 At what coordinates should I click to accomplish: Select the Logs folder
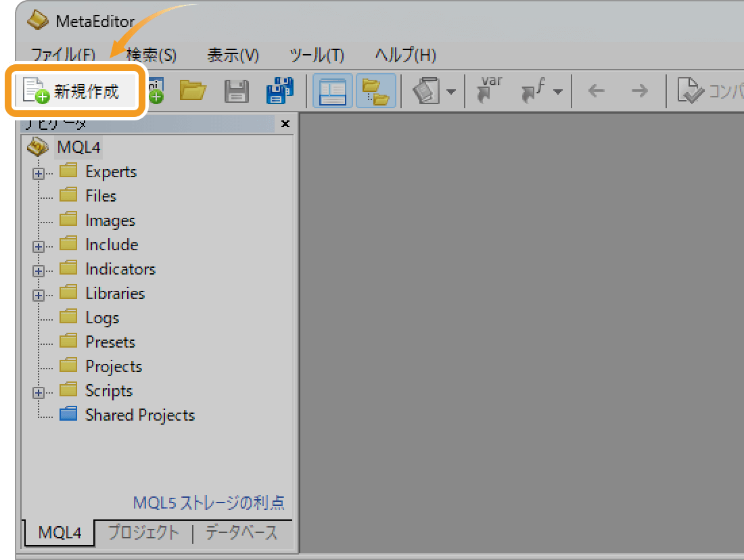102,318
